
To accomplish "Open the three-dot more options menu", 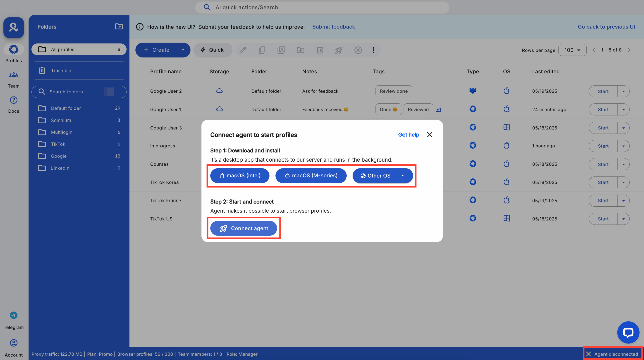I will [x=373, y=50].
